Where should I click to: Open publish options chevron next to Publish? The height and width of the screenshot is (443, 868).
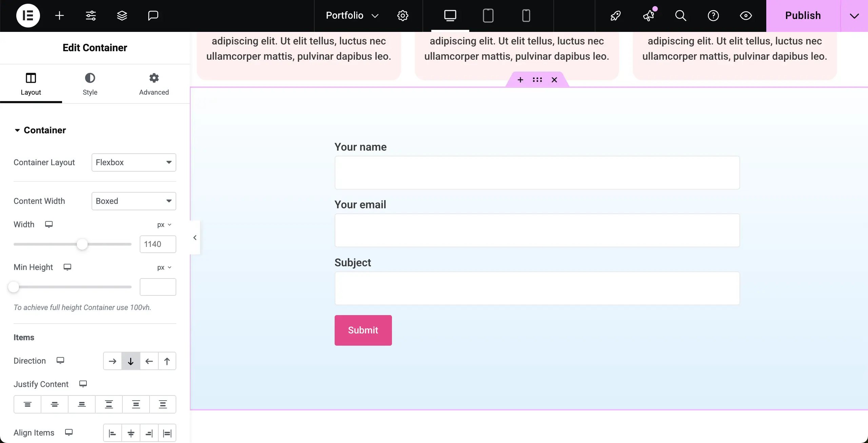tap(854, 16)
